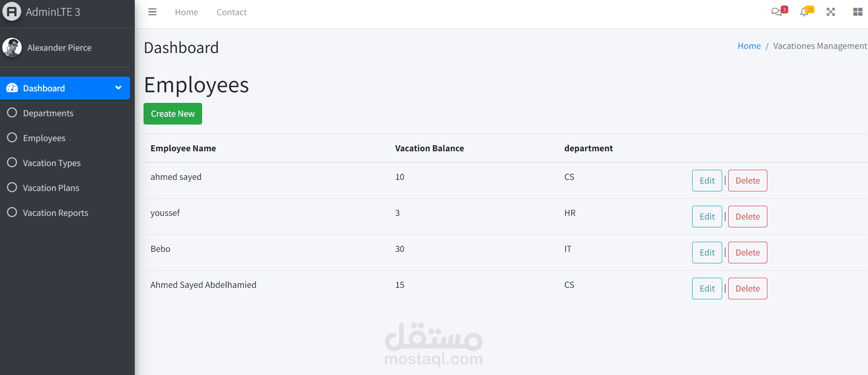Click the green Create New button
868x375 pixels.
click(x=173, y=113)
